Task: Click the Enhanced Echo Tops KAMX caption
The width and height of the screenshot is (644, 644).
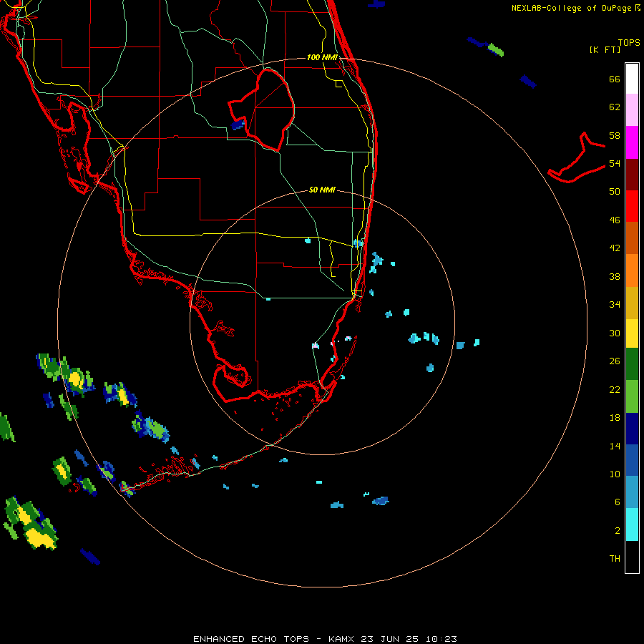Action: point(325,639)
